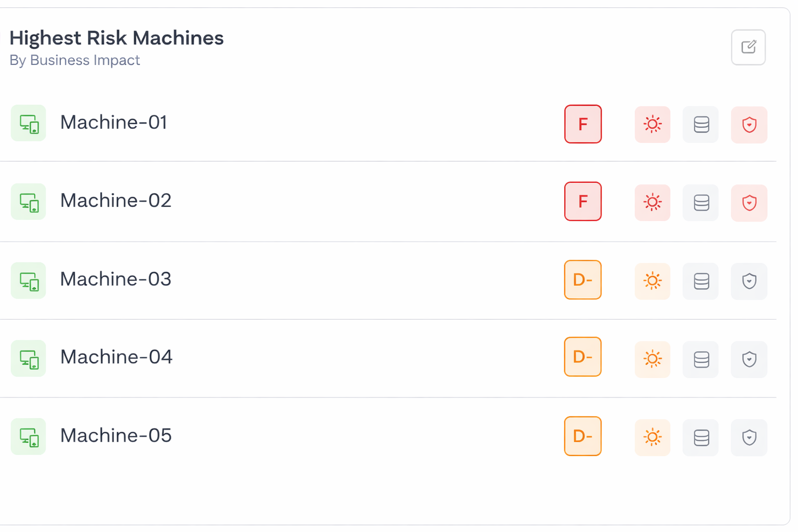Screen dimensions: 798x532
Task: Open the Machine-02 entry
Action: coord(116,201)
